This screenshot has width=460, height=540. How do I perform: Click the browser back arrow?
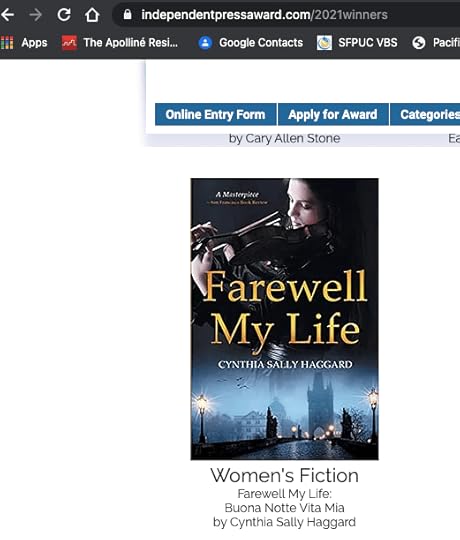pos(8,15)
